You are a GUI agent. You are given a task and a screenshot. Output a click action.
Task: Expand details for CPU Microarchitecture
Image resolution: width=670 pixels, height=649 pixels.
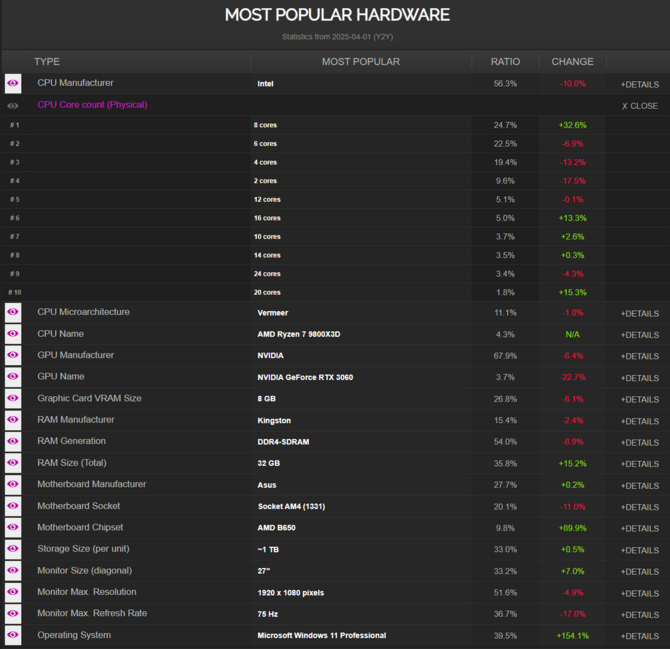coord(640,314)
